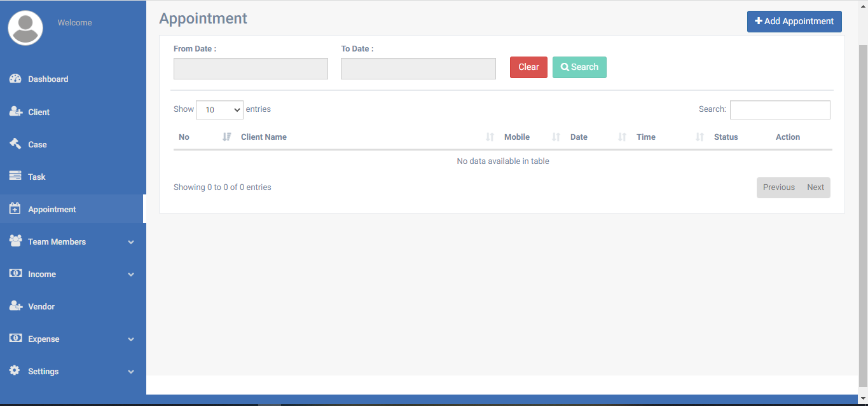This screenshot has width=868, height=406.
Task: Click the Settings gear icon
Action: point(15,371)
